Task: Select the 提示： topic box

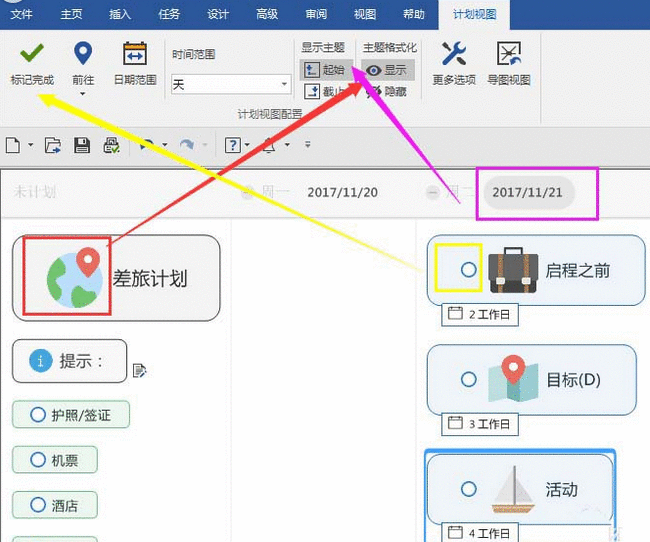Action: click(70, 361)
